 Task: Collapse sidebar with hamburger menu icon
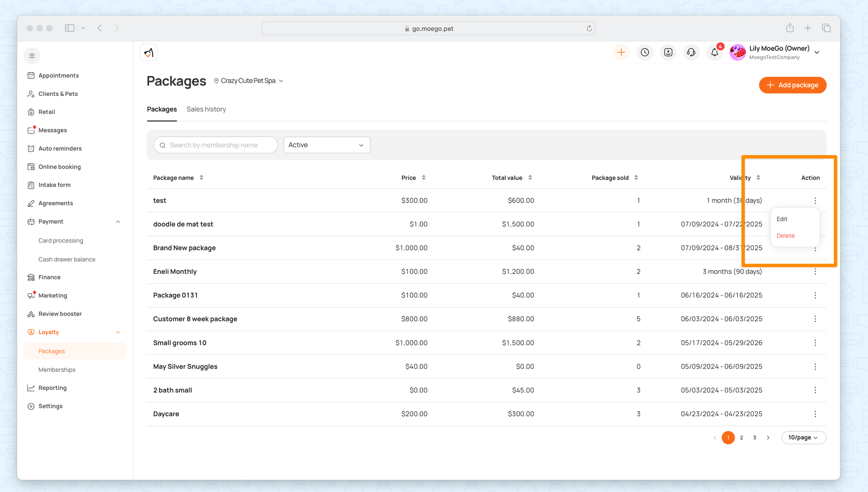pyautogui.click(x=32, y=56)
